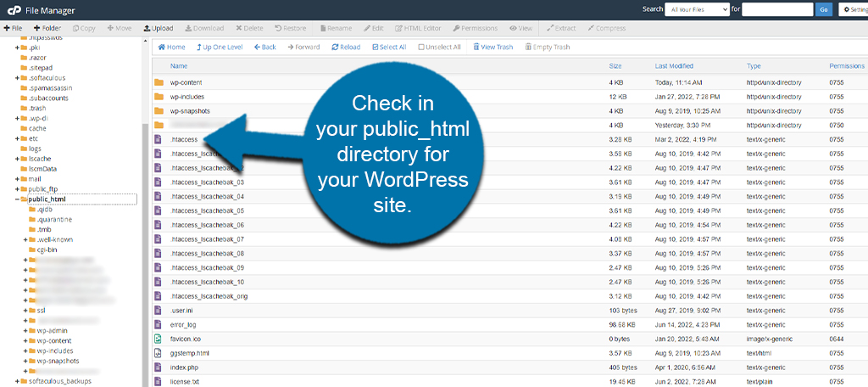Reload the file list
Viewport: 868px width, 387px height.
346,48
